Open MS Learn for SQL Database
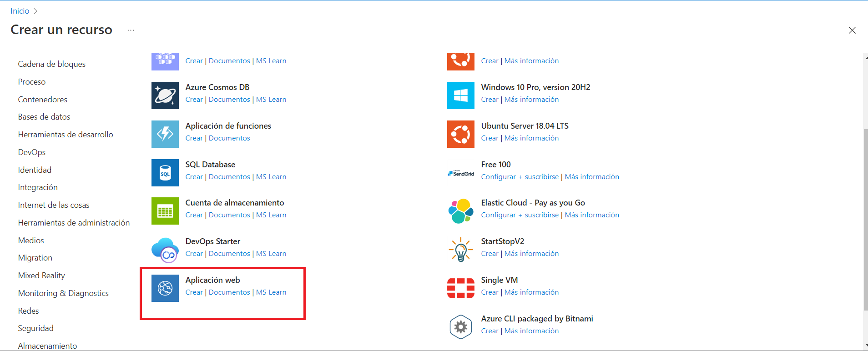Viewport: 868px width, 351px height. click(x=271, y=177)
